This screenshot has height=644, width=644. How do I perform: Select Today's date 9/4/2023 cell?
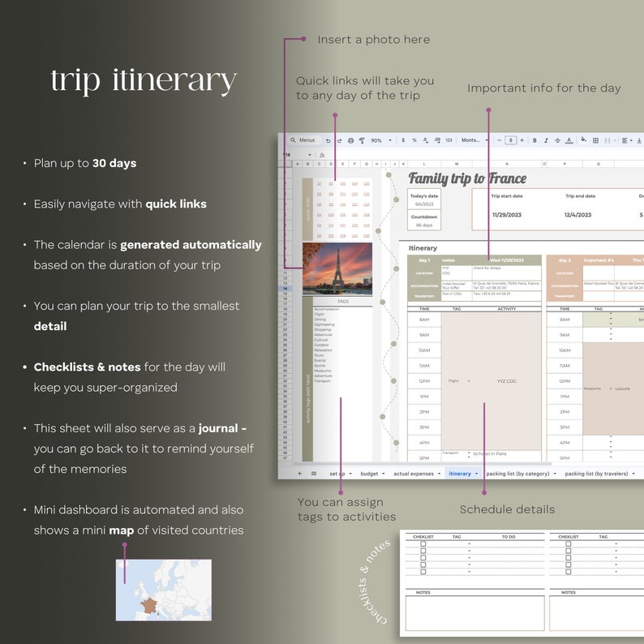tap(424, 204)
